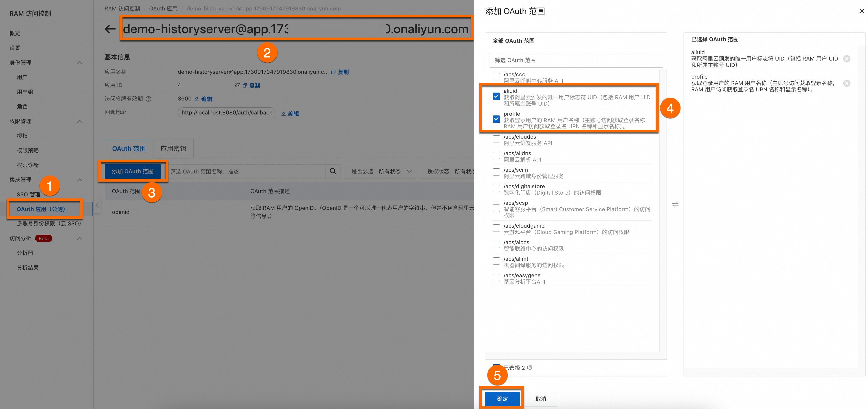Screen dimensions: 868x409
Task: Check the /acs/alidns scope checkbox
Action: (496, 155)
